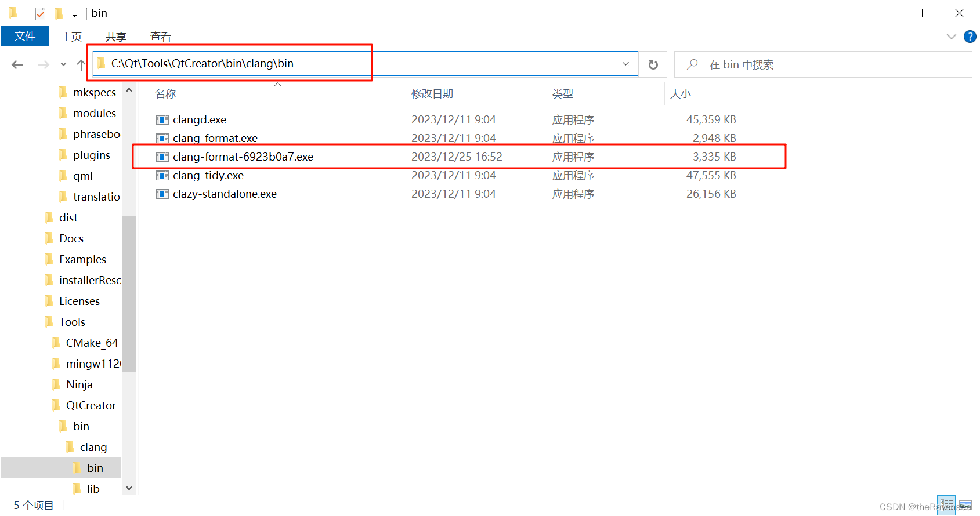
Task: Open mkspecs folder in the tree
Action: (x=95, y=92)
